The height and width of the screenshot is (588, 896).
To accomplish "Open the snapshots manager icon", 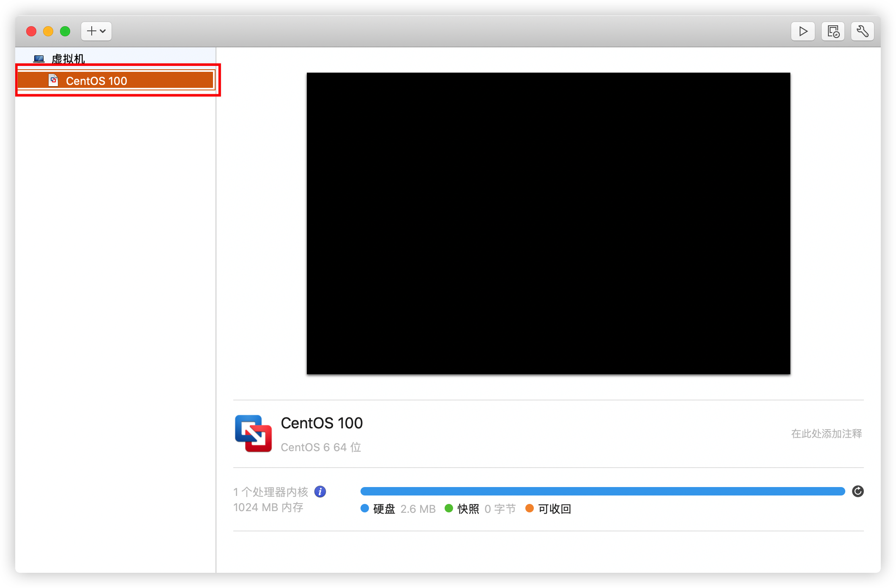I will pos(833,31).
